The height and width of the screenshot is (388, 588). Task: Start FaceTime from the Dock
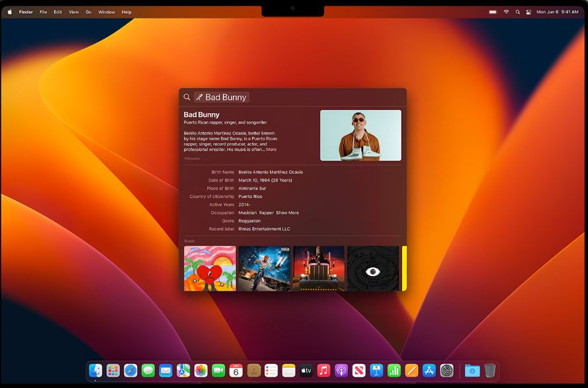tap(218, 371)
